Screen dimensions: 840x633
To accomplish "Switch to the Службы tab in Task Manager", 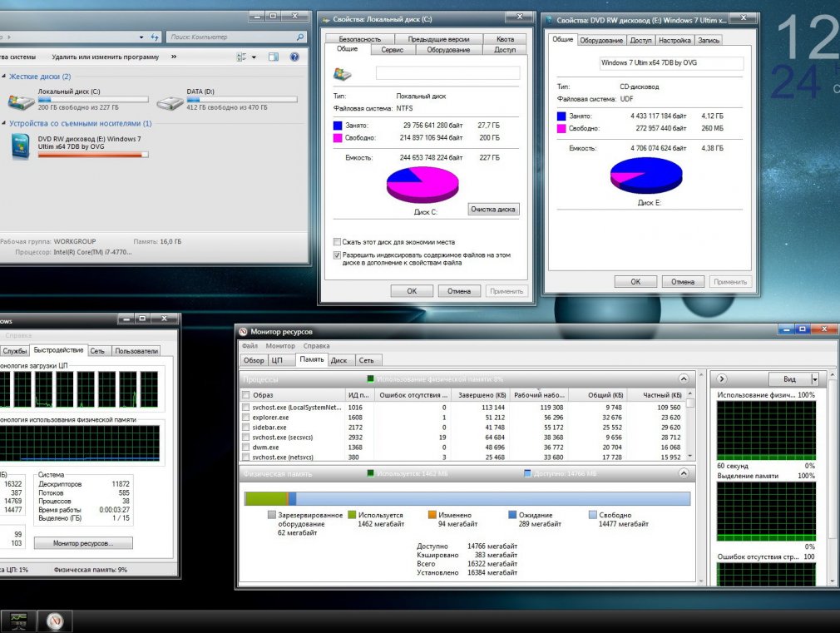I will pyautogui.click(x=14, y=351).
